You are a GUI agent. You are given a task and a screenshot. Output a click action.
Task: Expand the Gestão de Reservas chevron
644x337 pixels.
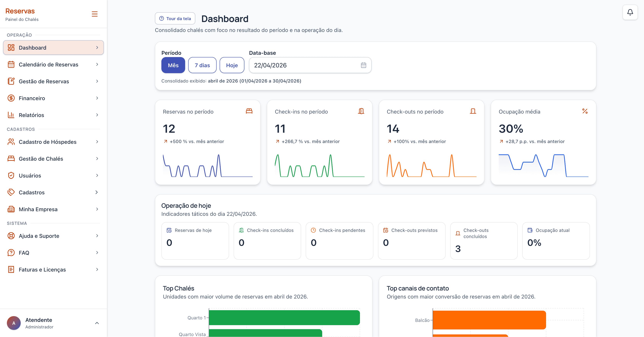[97, 81]
